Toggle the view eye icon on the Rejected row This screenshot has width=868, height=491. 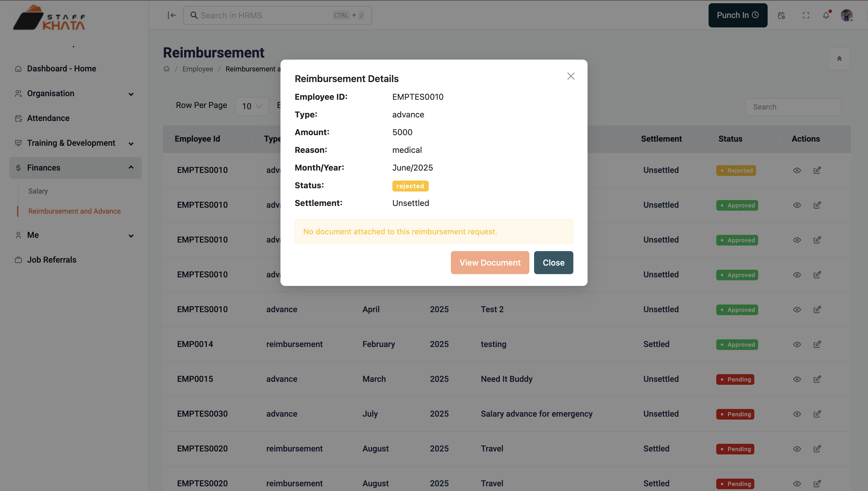(797, 170)
